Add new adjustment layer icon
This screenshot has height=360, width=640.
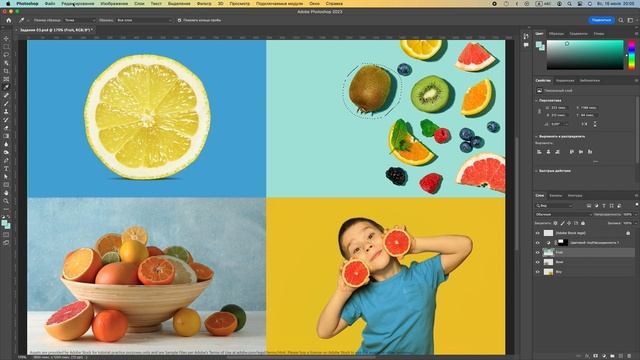point(604,356)
